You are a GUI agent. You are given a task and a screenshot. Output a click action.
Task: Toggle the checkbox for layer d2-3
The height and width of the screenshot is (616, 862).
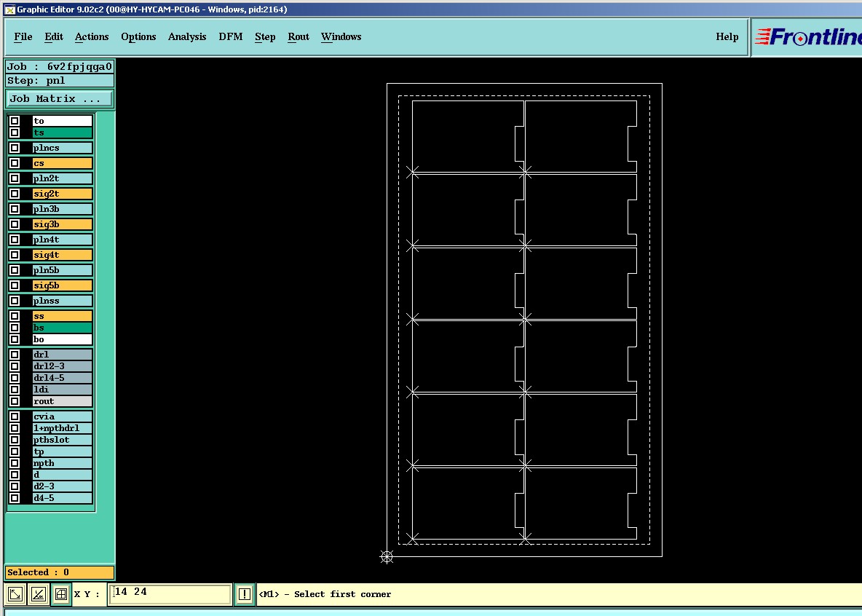pyautogui.click(x=15, y=486)
